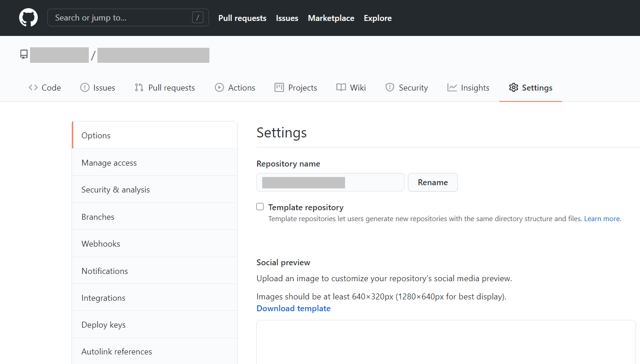This screenshot has width=640, height=364.
Task: Open the repository Pull requests tab
Action: 165,88
